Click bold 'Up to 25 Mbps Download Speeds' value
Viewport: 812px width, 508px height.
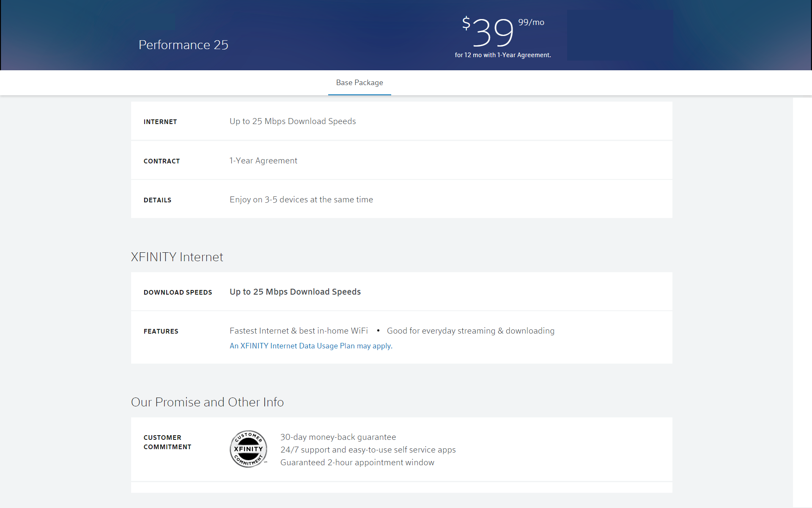pyautogui.click(x=295, y=292)
